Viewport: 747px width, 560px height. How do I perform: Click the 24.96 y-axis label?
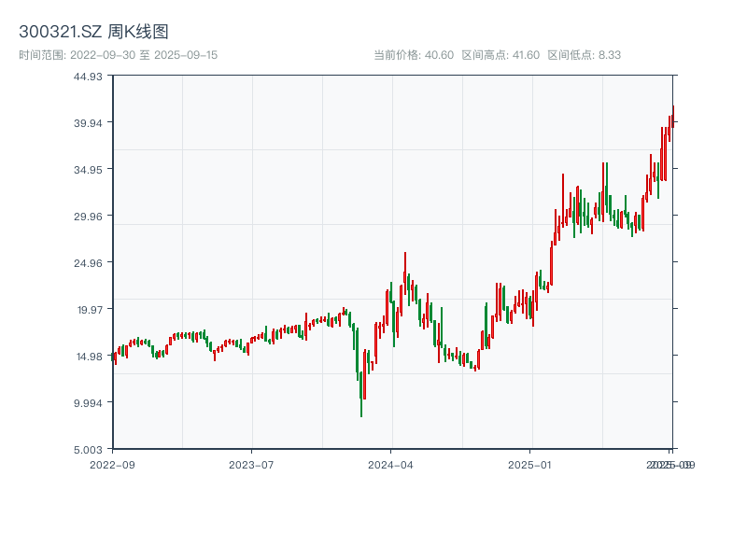point(88,262)
